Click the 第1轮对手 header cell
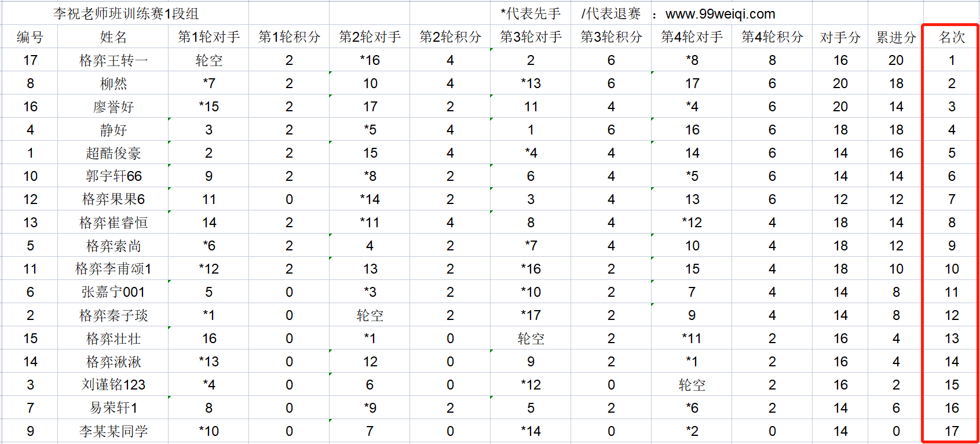The width and height of the screenshot is (980, 444). tap(209, 37)
